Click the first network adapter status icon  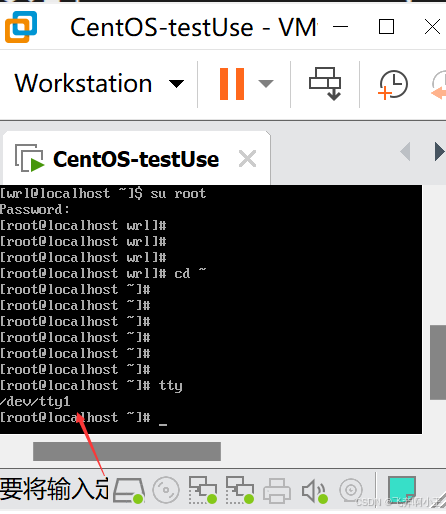pos(203,490)
